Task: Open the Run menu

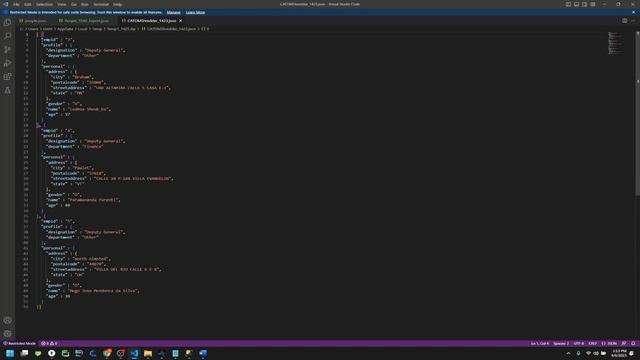Action: pos(85,4)
